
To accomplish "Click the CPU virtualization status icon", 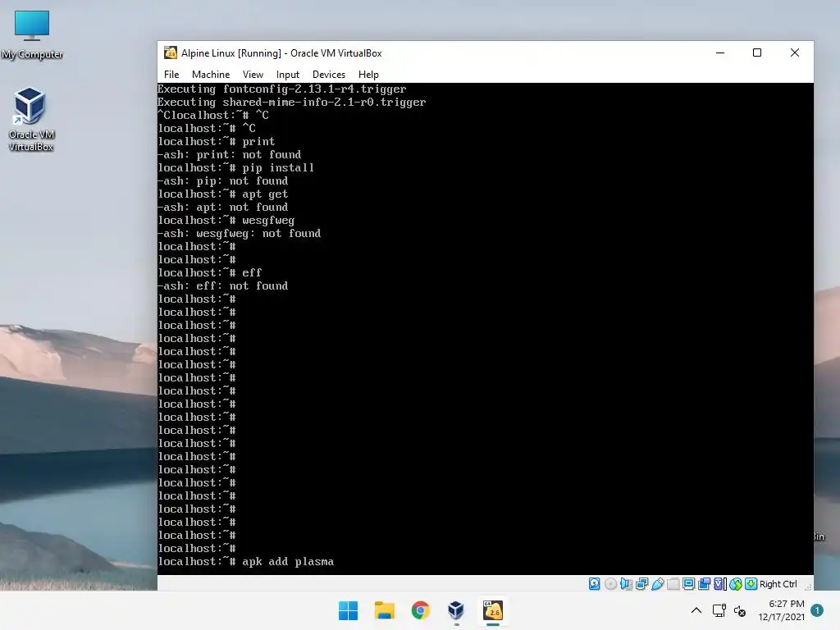I will click(720, 584).
